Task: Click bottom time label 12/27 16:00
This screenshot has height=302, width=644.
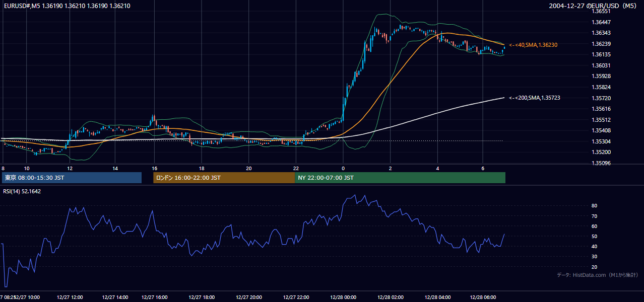Action: pyautogui.click(x=155, y=297)
